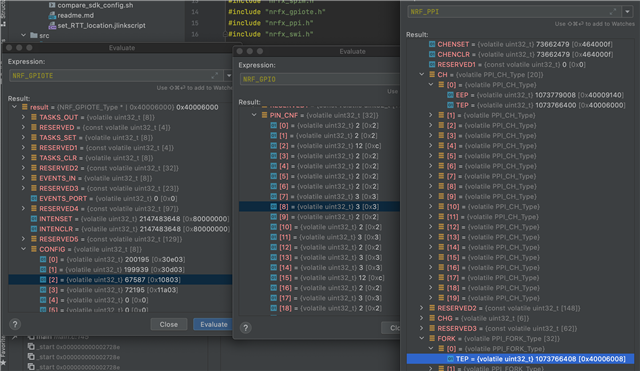Expand RESERVED2 node in NRF_PPI results
This screenshot has width=640, height=371.
point(422,308)
